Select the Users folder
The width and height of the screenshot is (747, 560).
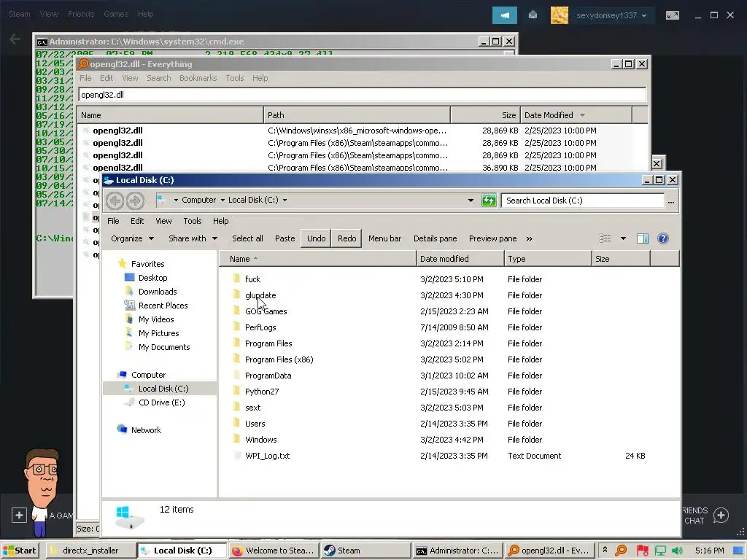(255, 424)
